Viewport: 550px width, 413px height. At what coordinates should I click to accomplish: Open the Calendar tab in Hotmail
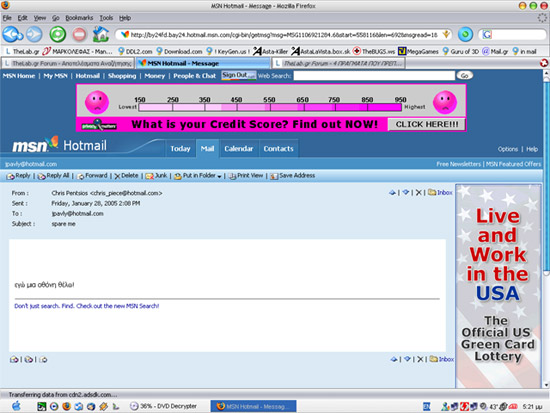(x=239, y=149)
